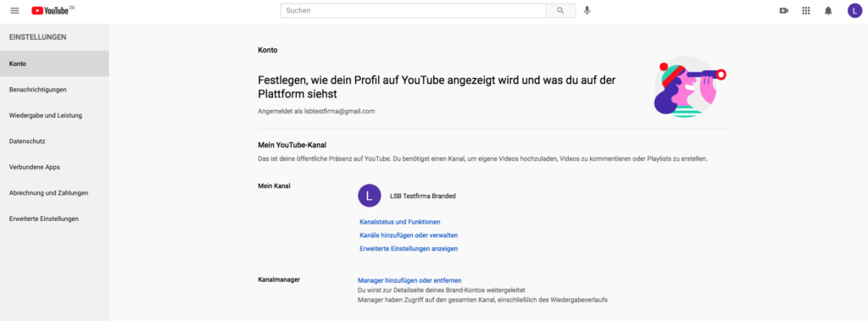Open Erweiterte Einstellungen in sidebar

(54, 219)
